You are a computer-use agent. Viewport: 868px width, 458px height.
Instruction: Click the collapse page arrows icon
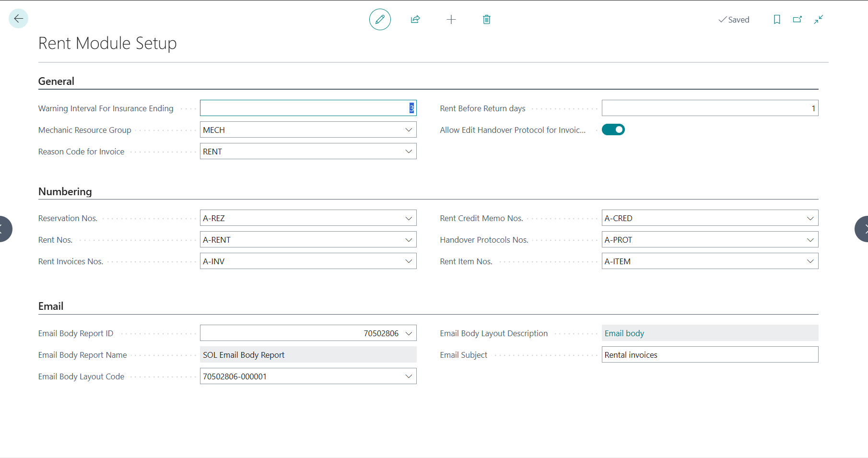pos(819,20)
